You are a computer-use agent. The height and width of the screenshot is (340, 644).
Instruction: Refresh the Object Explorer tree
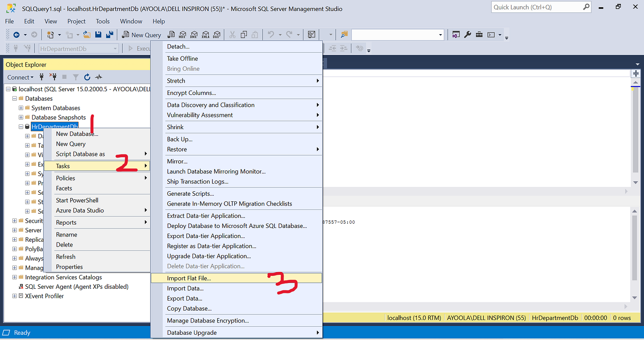point(88,77)
